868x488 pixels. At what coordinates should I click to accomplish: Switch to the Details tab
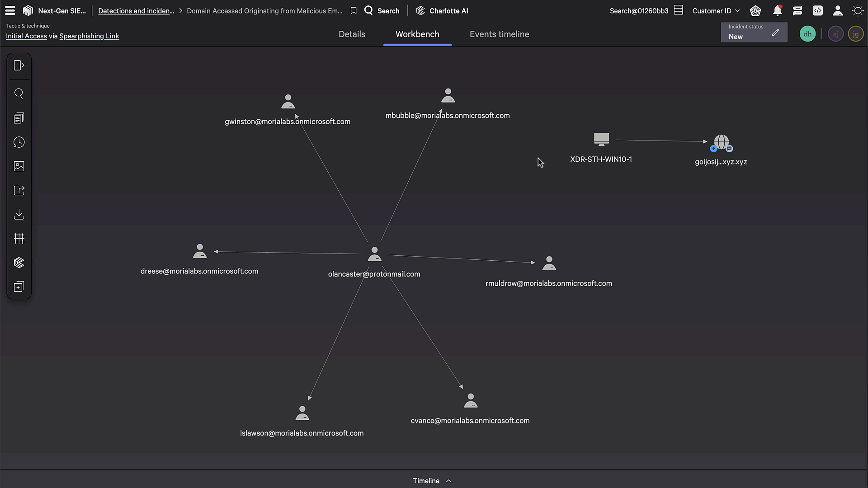tap(352, 34)
